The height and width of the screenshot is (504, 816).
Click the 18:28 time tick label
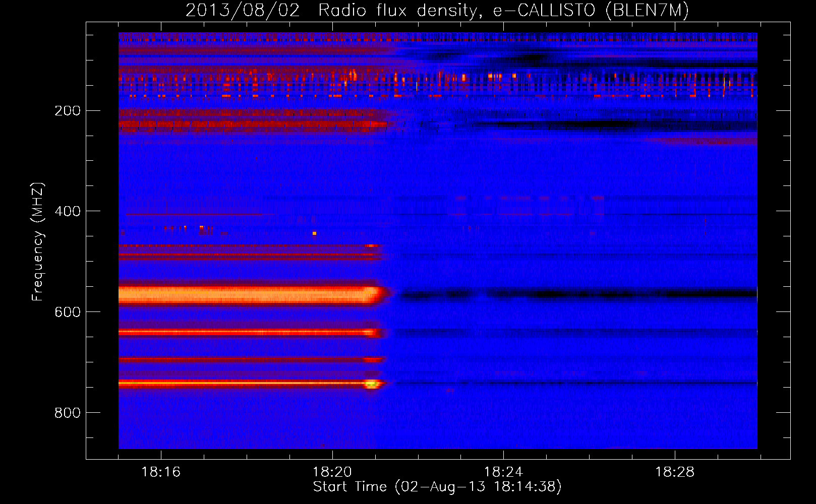coord(675,472)
